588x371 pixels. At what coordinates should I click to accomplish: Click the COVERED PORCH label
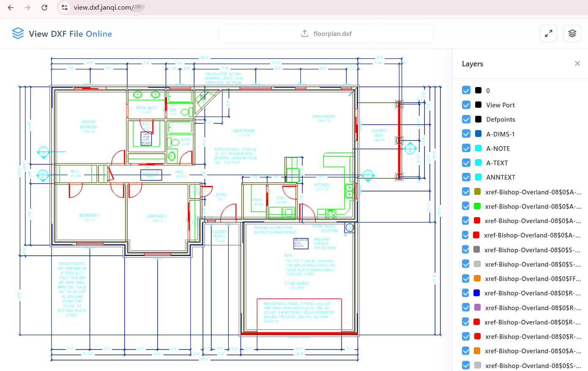pos(219,234)
